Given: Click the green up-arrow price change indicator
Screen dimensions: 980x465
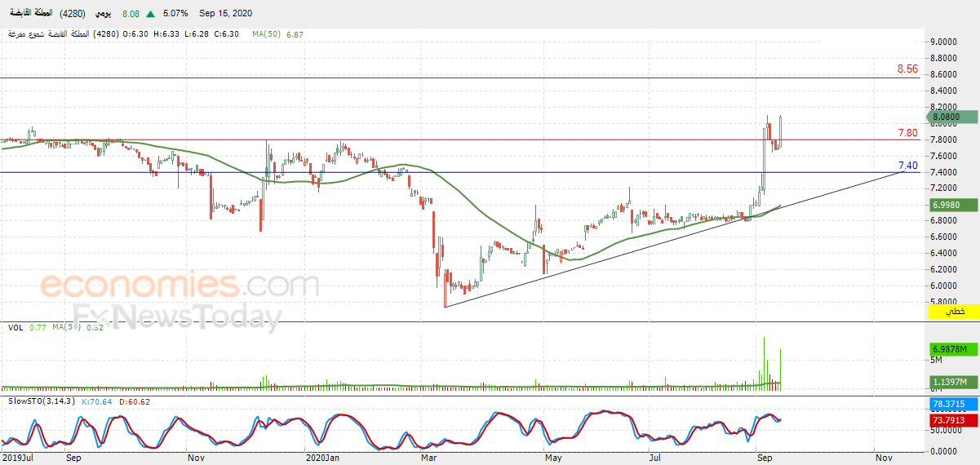Looking at the screenshot, I should tap(152, 14).
